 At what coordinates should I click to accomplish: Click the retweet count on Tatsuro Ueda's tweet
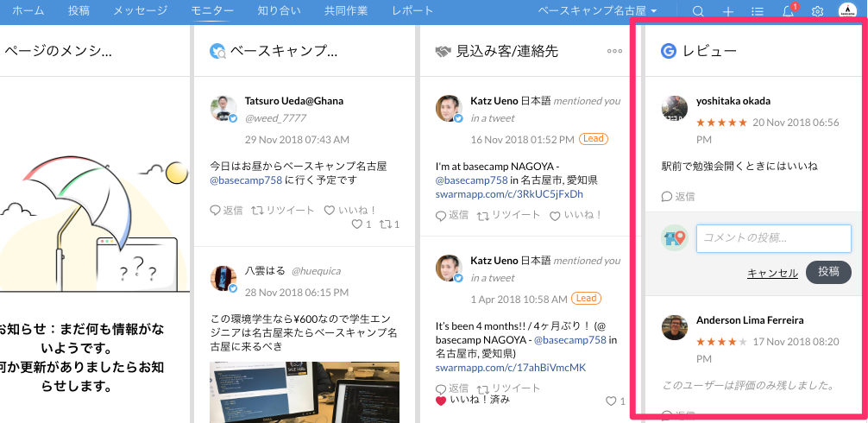pos(390,224)
